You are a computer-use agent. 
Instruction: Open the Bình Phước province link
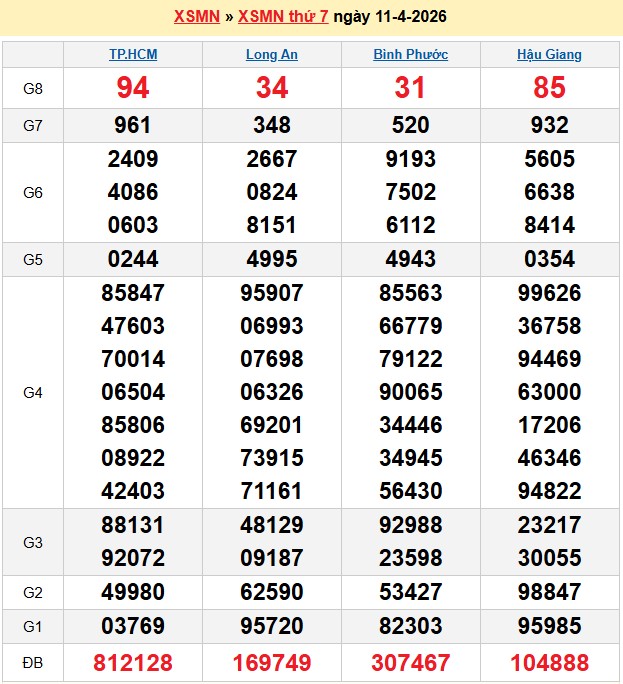[411, 55]
